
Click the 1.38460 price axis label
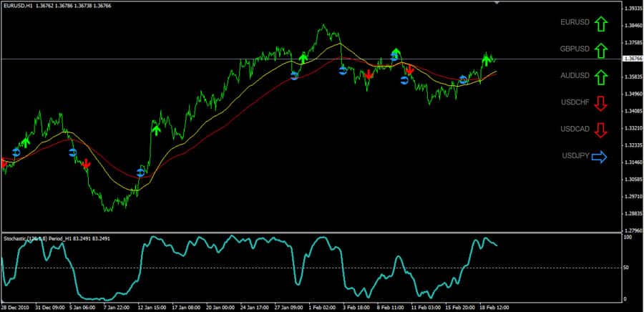pos(634,26)
